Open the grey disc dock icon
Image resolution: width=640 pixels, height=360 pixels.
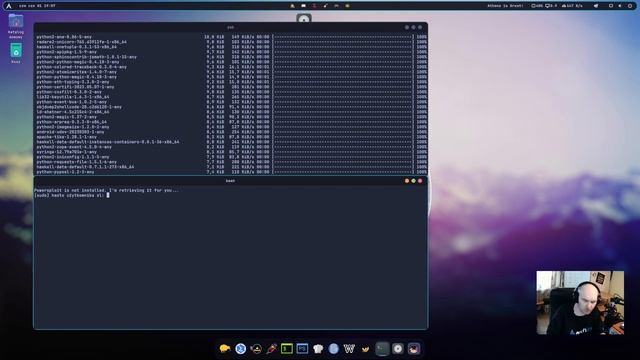pyautogui.click(x=398, y=349)
